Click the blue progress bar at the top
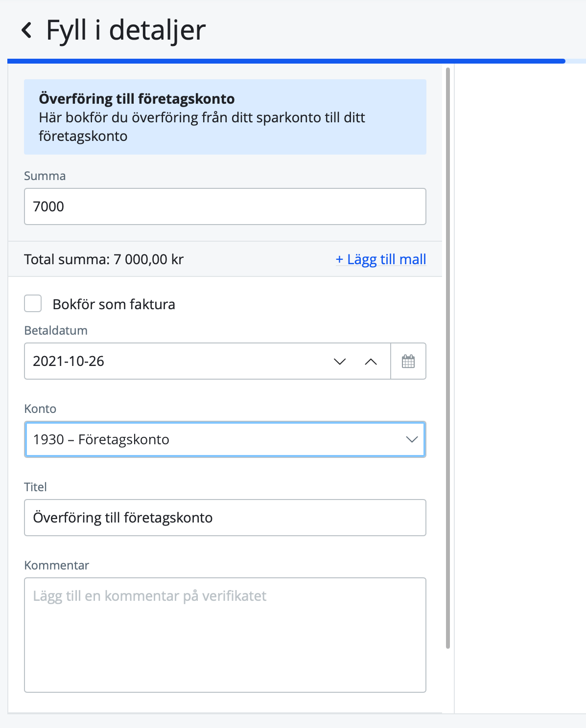Viewport: 586px width, 728px height. (x=284, y=61)
